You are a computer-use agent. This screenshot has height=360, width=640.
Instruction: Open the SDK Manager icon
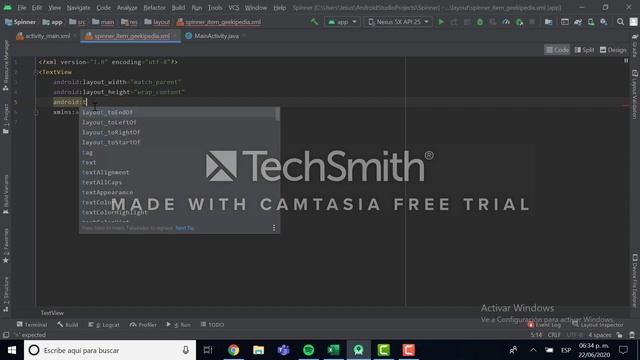tap(604, 22)
